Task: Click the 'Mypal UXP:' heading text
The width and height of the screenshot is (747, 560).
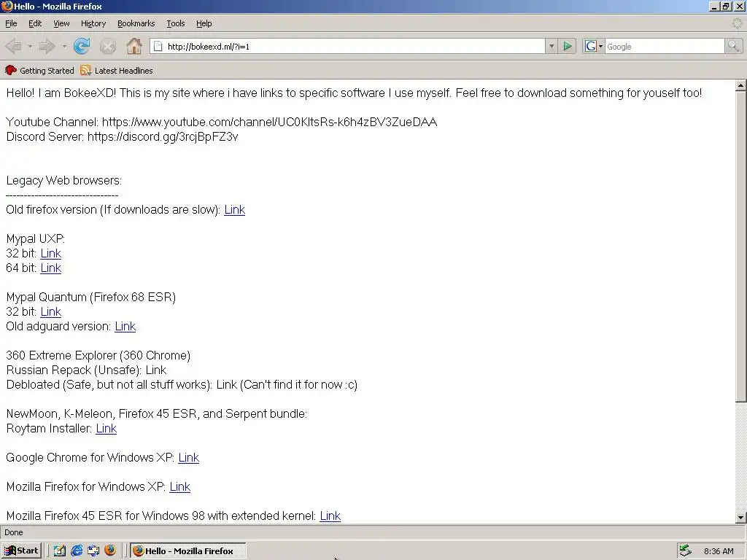Action: pos(35,238)
